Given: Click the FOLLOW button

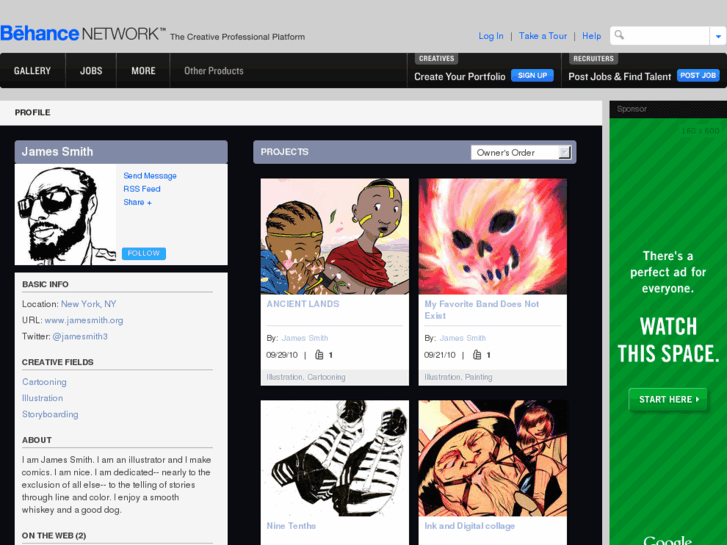Looking at the screenshot, I should pyautogui.click(x=144, y=253).
